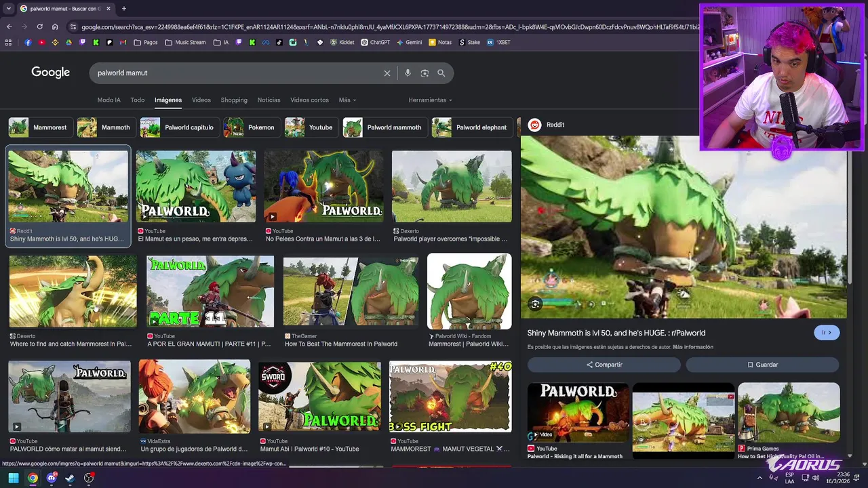The height and width of the screenshot is (488, 868).
Task: Open the Stake bookmark
Action: pyautogui.click(x=469, y=42)
